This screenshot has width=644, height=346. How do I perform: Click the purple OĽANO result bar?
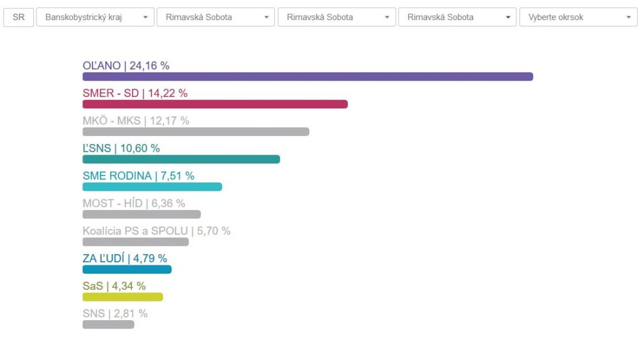pos(308,77)
